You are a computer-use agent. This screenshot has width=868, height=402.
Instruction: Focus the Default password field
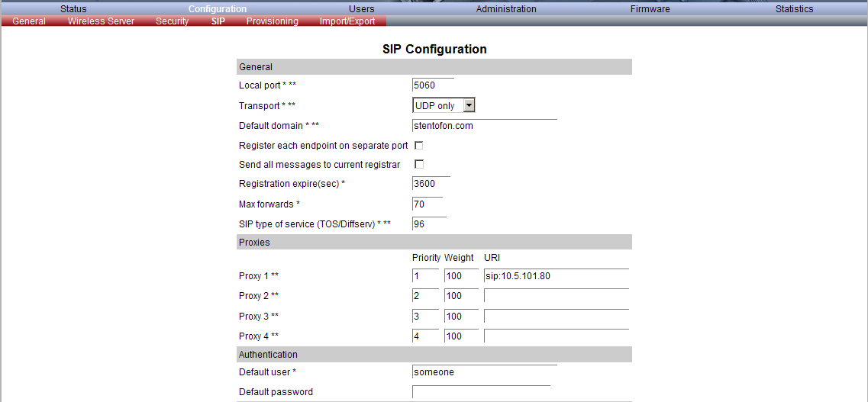pos(480,392)
